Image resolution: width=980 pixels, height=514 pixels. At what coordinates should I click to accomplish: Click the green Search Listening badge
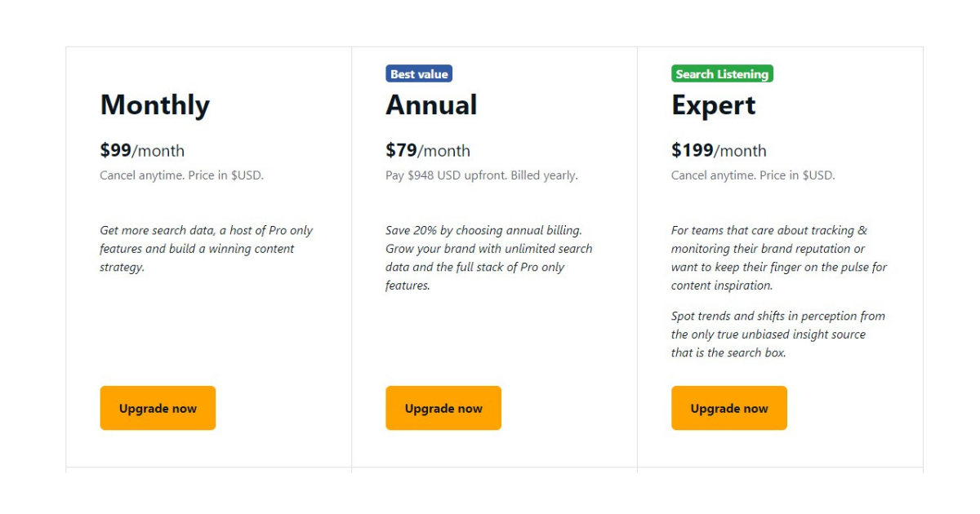pos(722,74)
